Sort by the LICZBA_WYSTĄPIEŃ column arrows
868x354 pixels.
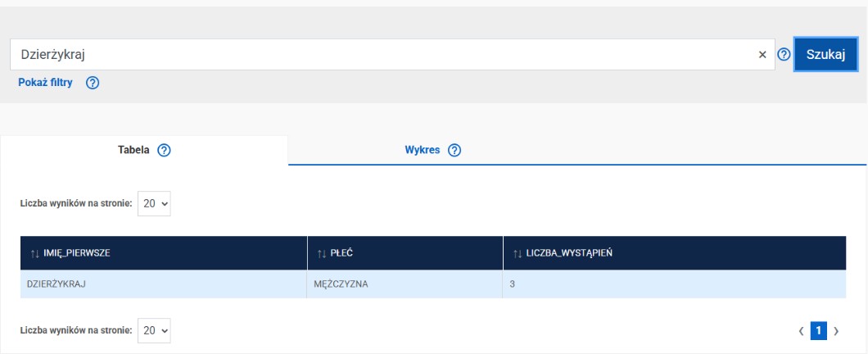(x=517, y=253)
